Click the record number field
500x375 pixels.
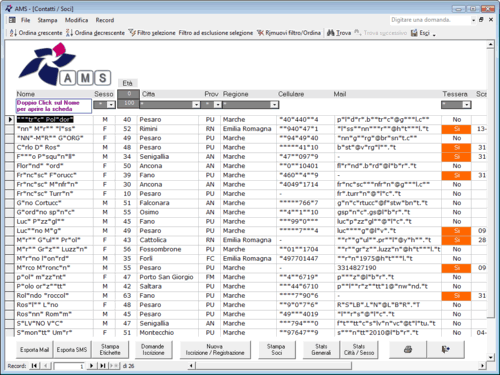click(x=69, y=366)
